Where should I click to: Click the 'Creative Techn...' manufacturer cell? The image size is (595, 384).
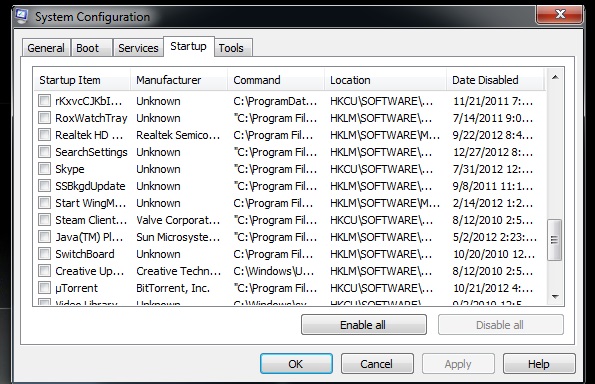178,271
